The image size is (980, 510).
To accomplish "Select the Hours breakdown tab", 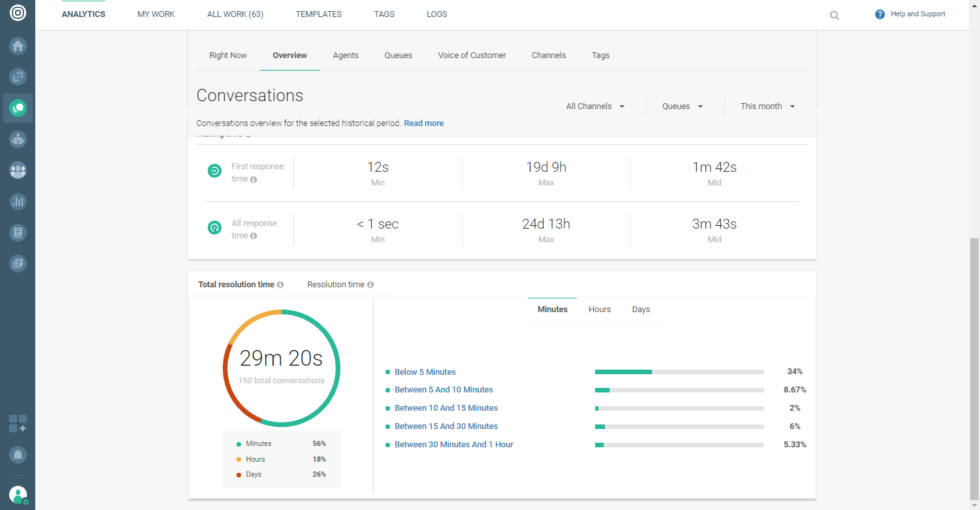I will [x=599, y=310].
